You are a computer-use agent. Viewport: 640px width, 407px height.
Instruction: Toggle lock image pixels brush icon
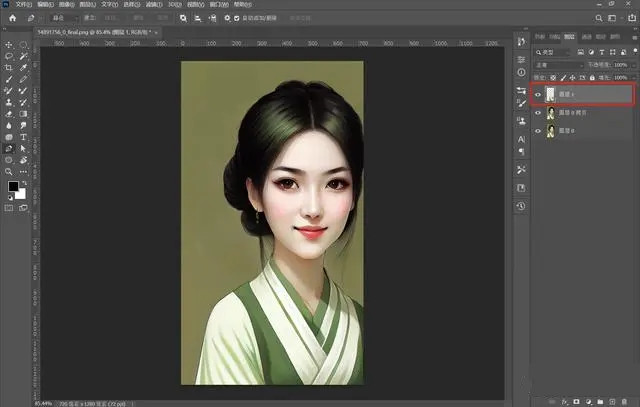click(563, 78)
